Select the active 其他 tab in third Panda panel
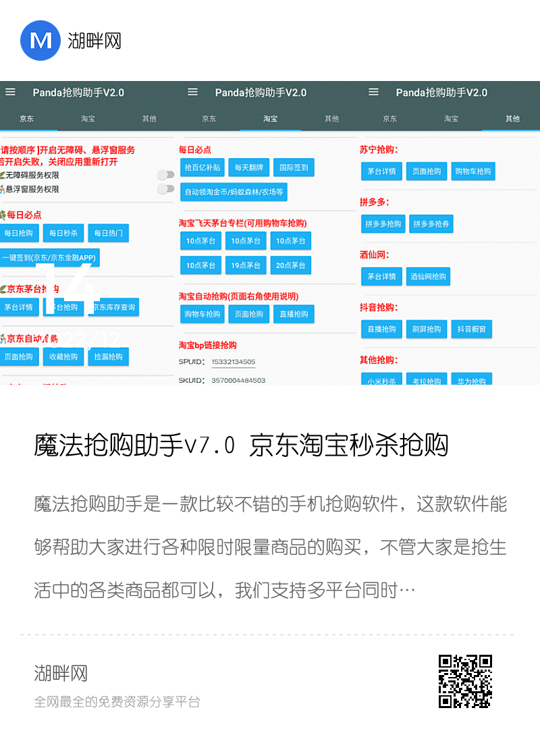The width and height of the screenshot is (540, 756). 512,119
